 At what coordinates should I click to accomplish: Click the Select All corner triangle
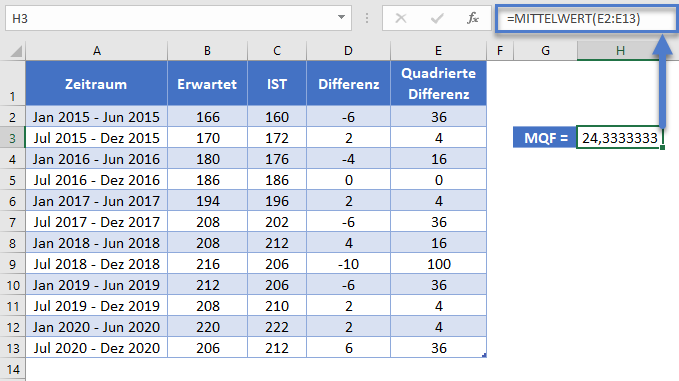(16, 52)
